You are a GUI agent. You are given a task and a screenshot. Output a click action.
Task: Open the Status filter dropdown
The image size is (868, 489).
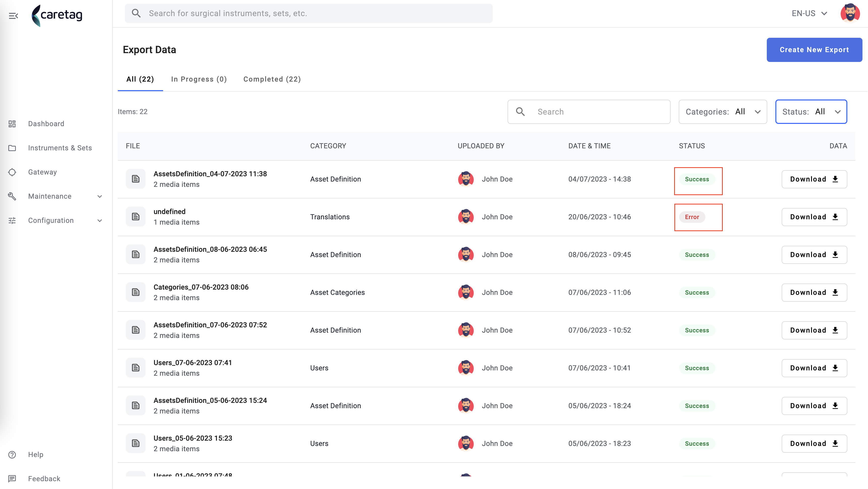[811, 112]
